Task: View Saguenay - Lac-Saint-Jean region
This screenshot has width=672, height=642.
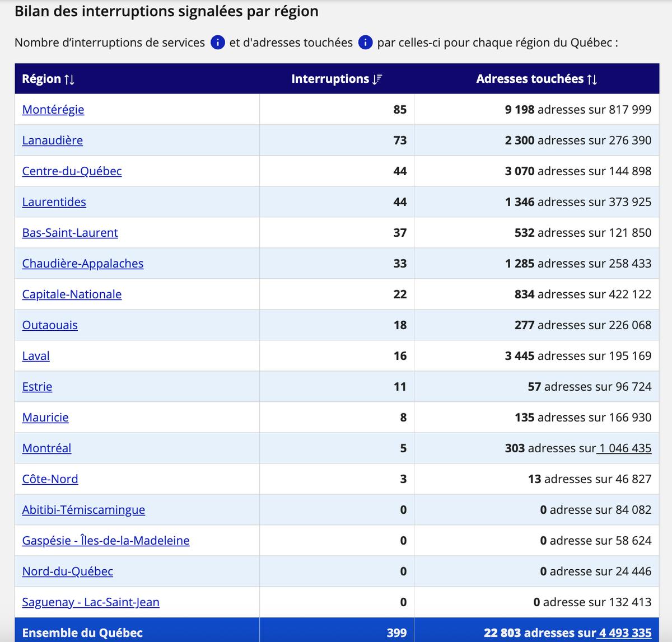Action: pos(91,602)
